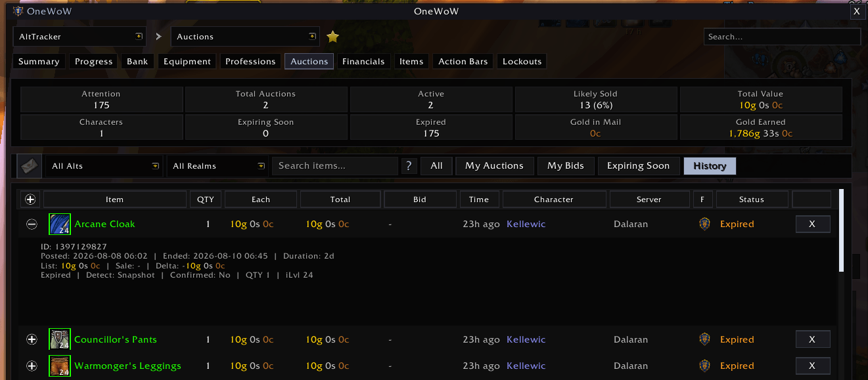868x380 pixels.
Task: Click the top-right Search box
Action: click(x=782, y=37)
